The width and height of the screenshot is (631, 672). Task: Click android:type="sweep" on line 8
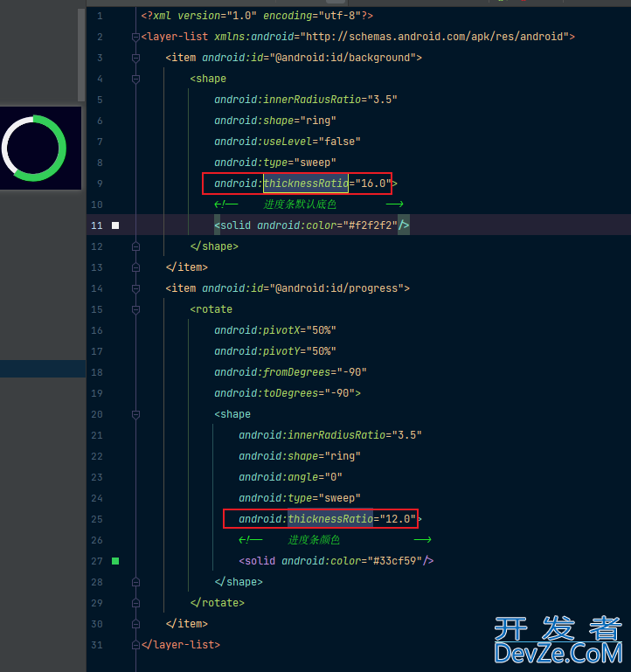(x=275, y=163)
